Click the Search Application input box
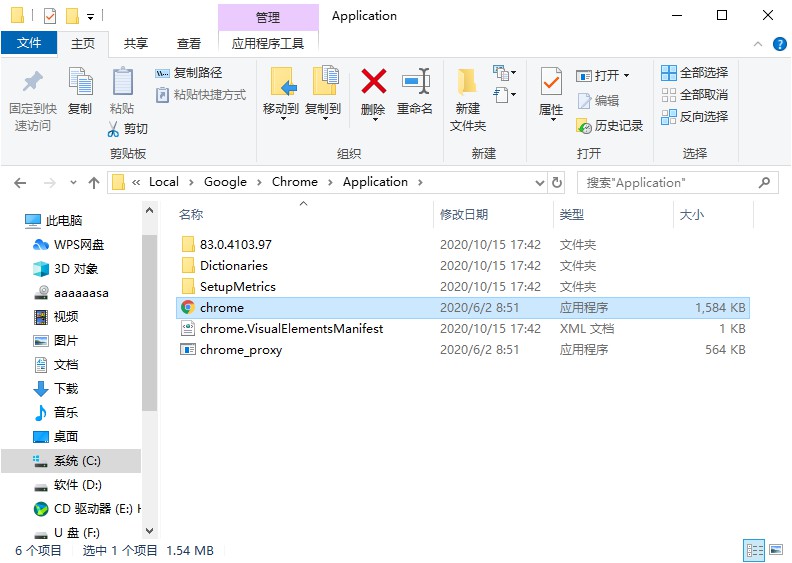The height and width of the screenshot is (563, 792). (668, 183)
